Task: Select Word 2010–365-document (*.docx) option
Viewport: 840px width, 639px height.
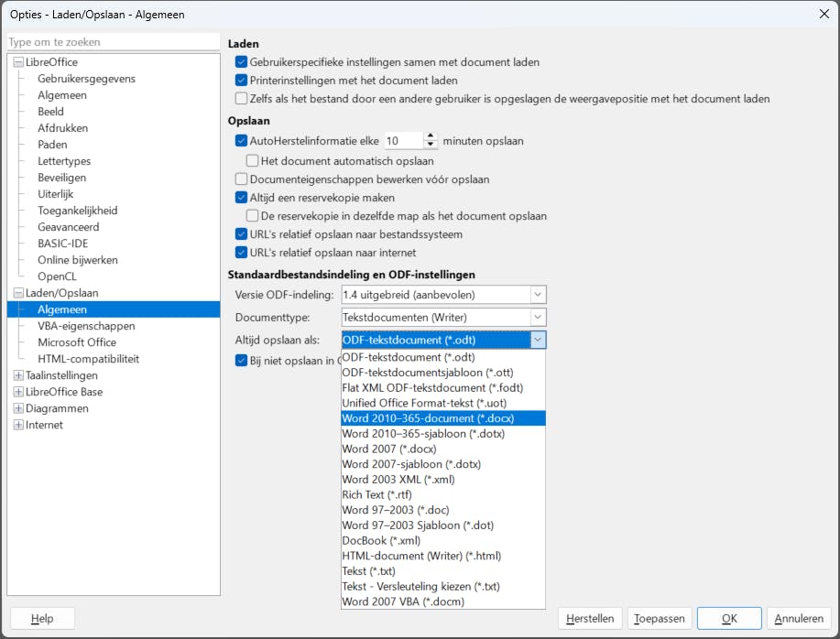Action: tap(428, 418)
